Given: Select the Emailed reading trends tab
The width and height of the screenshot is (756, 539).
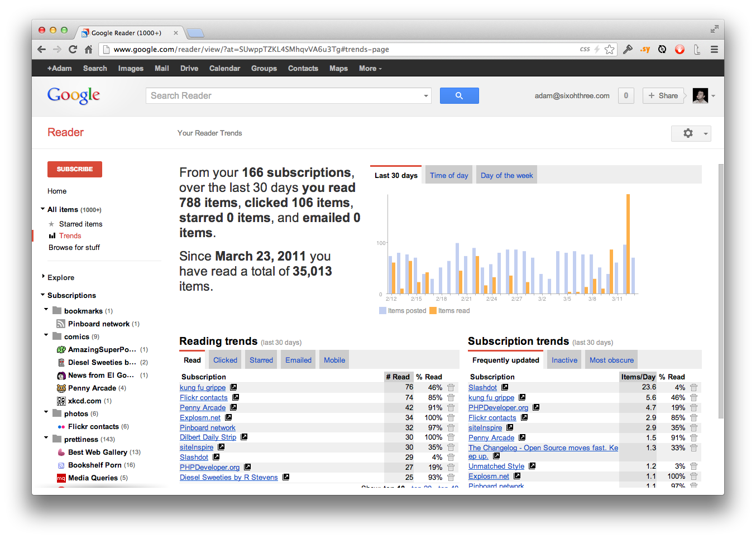Looking at the screenshot, I should [x=298, y=360].
